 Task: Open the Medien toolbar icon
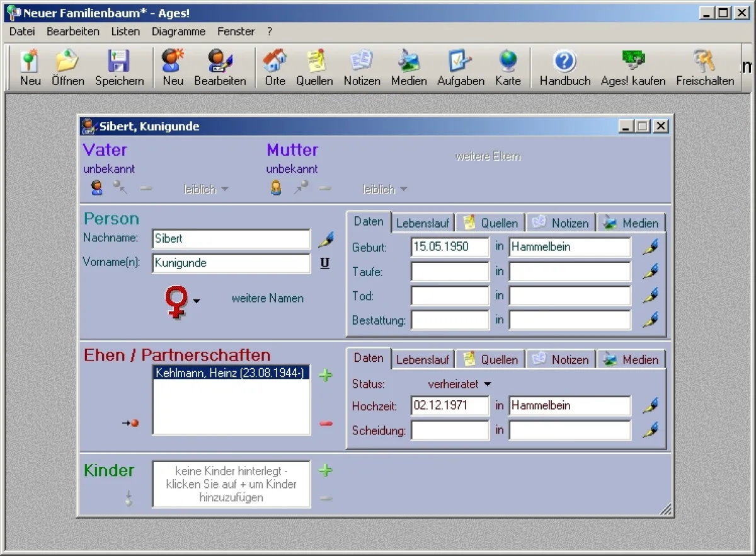(409, 61)
